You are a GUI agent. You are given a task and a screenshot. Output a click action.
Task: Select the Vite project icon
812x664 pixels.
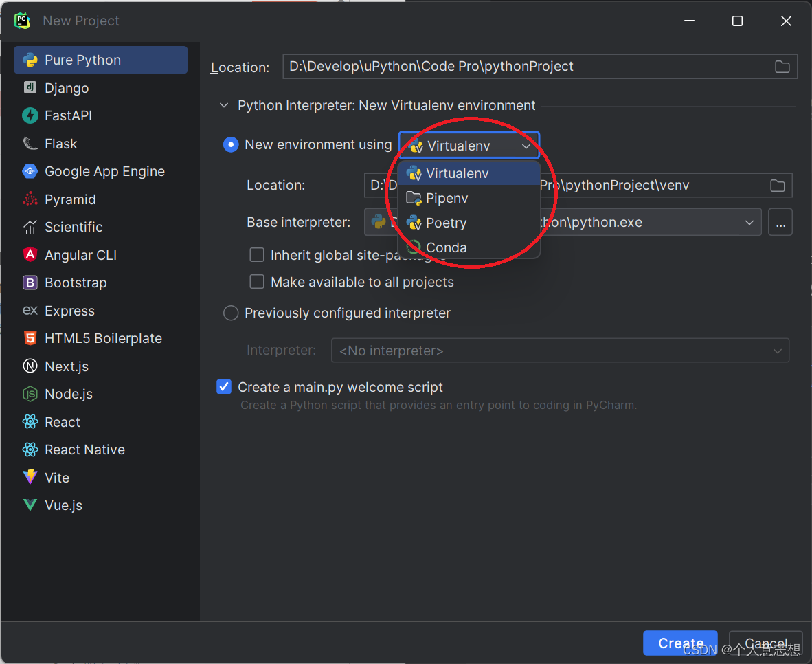tap(30, 477)
